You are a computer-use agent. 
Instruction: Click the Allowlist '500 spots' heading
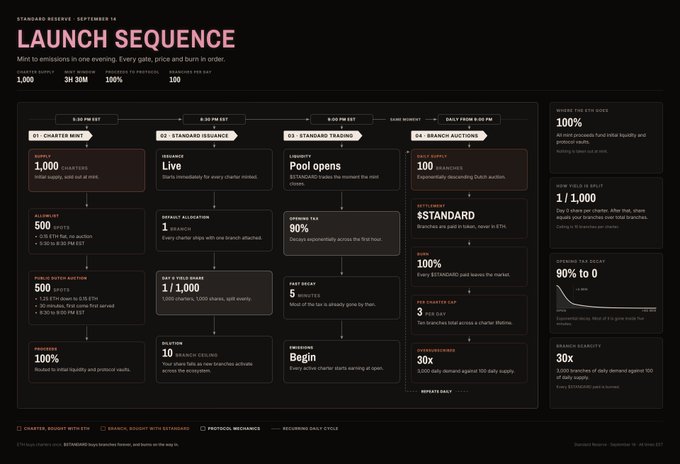pos(52,225)
